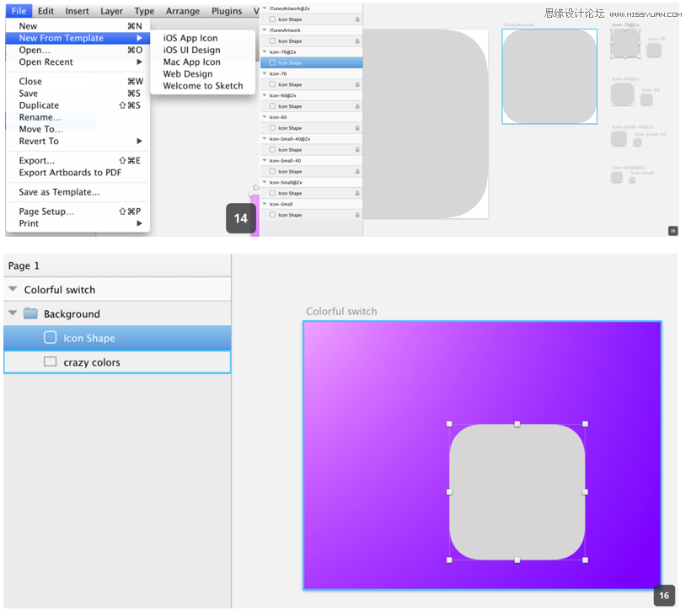Click lock icon under Icon-Small-40@2x
Viewport: 691px width, 616px height.
pos(357,150)
